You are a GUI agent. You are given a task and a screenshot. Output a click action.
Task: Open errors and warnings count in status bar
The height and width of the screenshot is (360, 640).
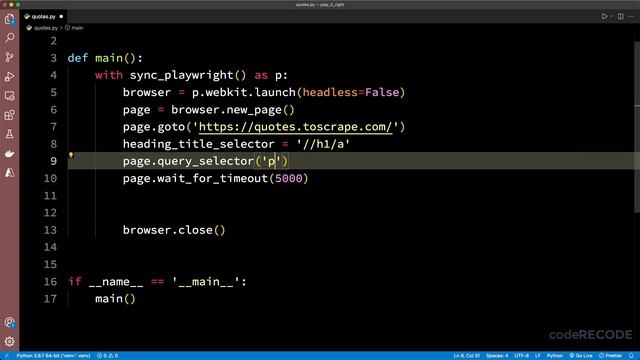pyautogui.click(x=107, y=356)
